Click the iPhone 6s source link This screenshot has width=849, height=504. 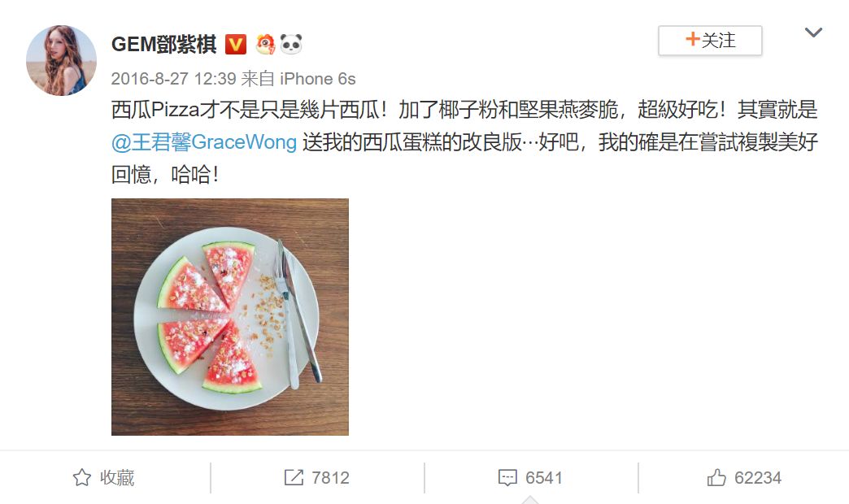318,79
